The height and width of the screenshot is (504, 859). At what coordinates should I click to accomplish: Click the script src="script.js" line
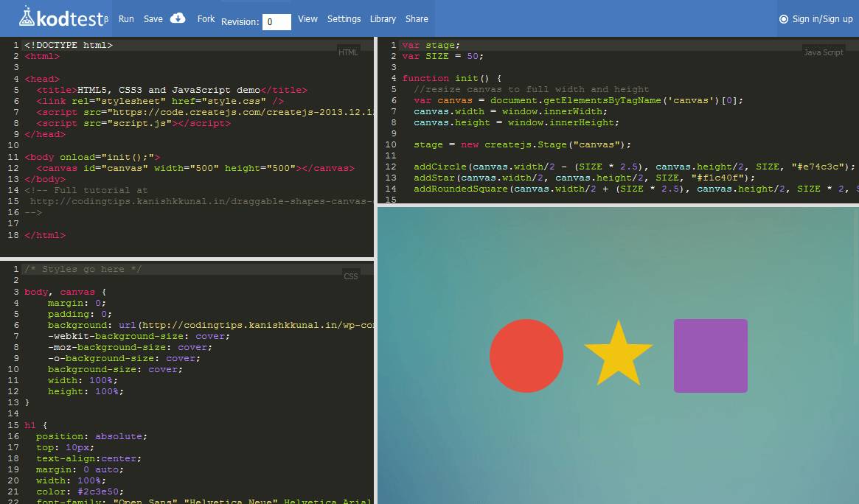click(133, 123)
